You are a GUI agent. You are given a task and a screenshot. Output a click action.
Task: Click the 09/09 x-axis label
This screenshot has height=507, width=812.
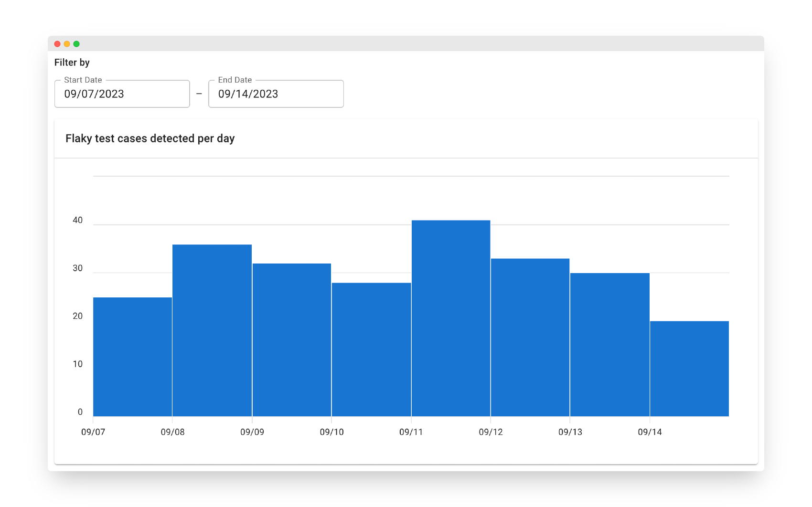252,432
